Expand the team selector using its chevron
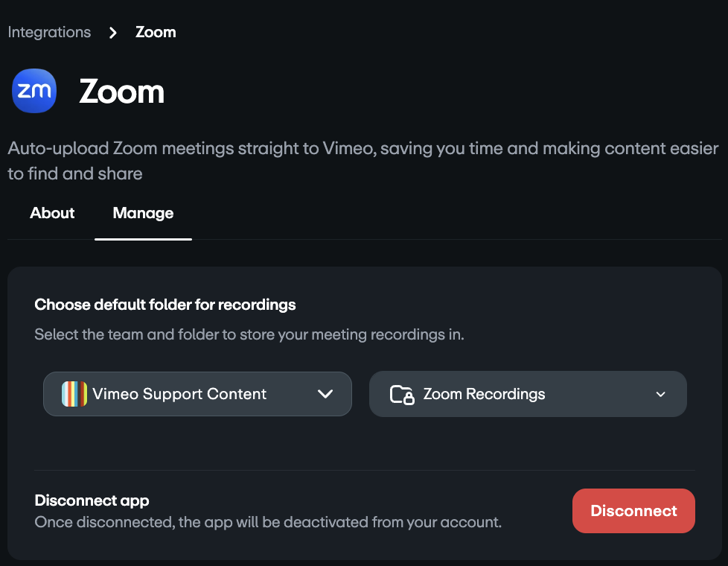728x566 pixels. (325, 394)
